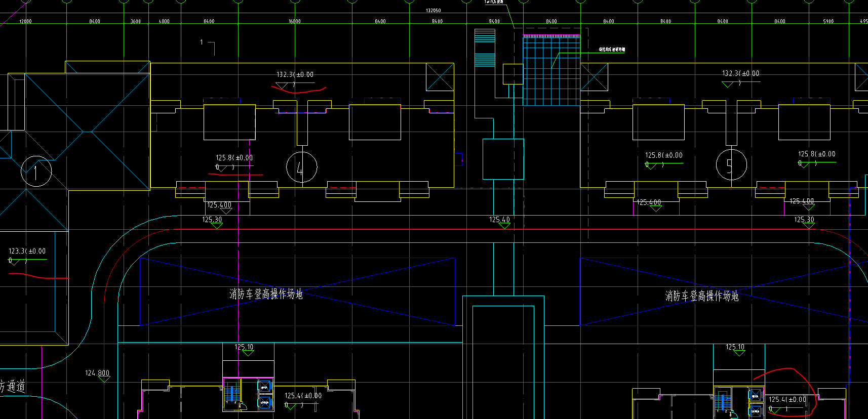The width and height of the screenshot is (868, 419).
Task: Select the cyan striped ramp block
Action: (485, 48)
